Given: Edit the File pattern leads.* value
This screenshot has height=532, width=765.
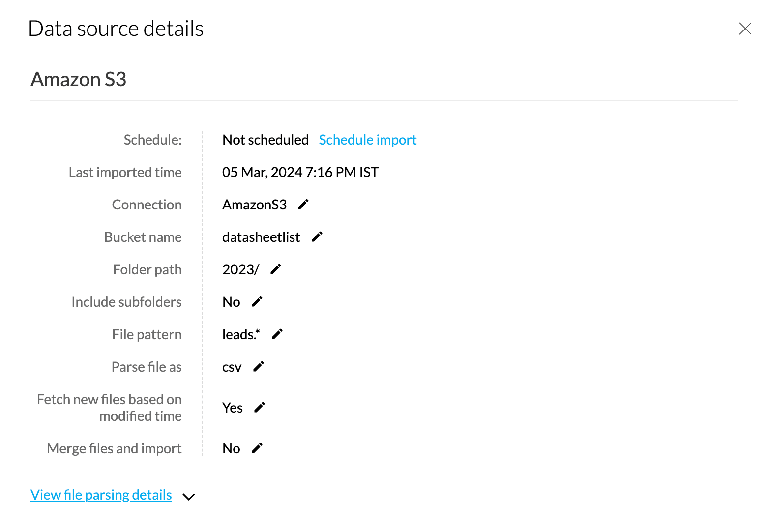Looking at the screenshot, I should click(277, 334).
